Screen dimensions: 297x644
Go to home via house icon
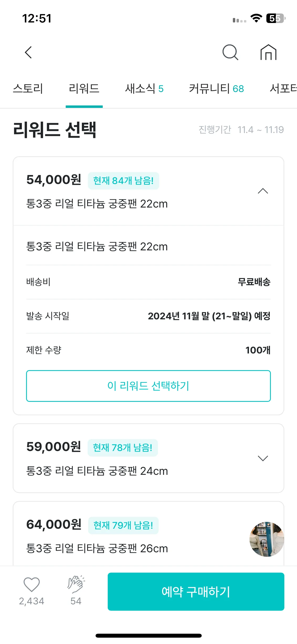tap(268, 52)
